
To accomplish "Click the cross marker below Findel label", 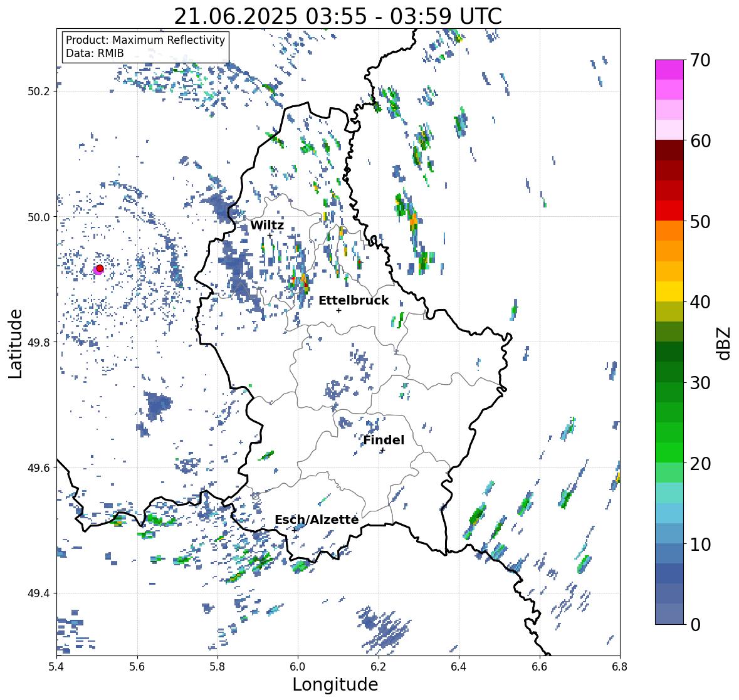I will tap(383, 451).
